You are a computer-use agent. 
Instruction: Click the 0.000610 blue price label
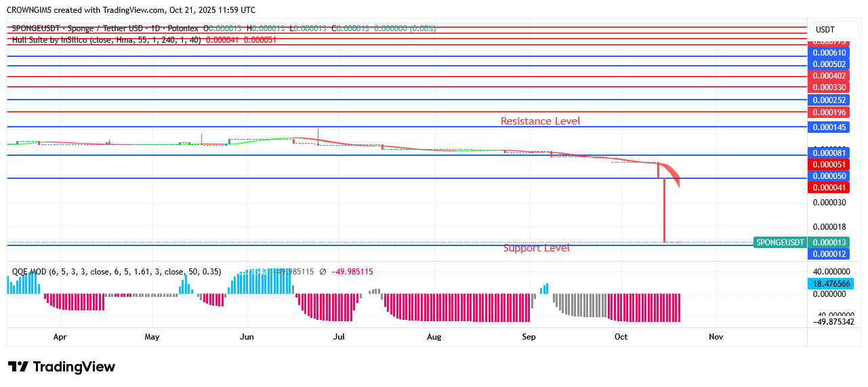coord(829,53)
